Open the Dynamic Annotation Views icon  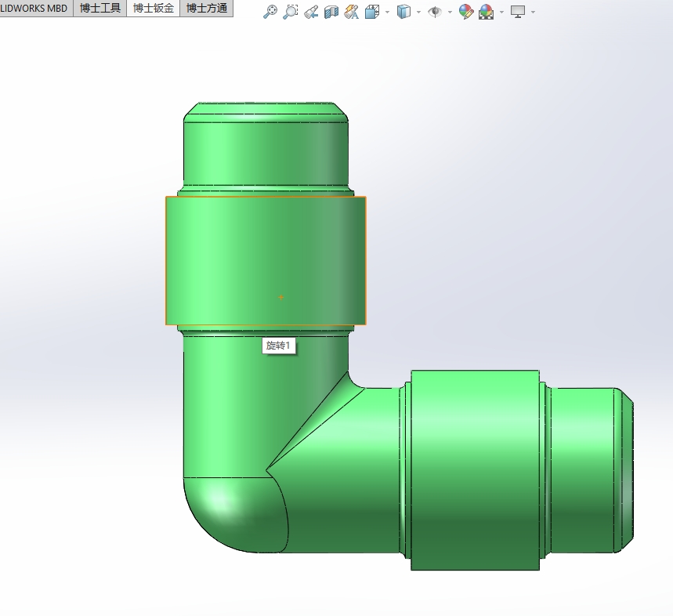(352, 12)
